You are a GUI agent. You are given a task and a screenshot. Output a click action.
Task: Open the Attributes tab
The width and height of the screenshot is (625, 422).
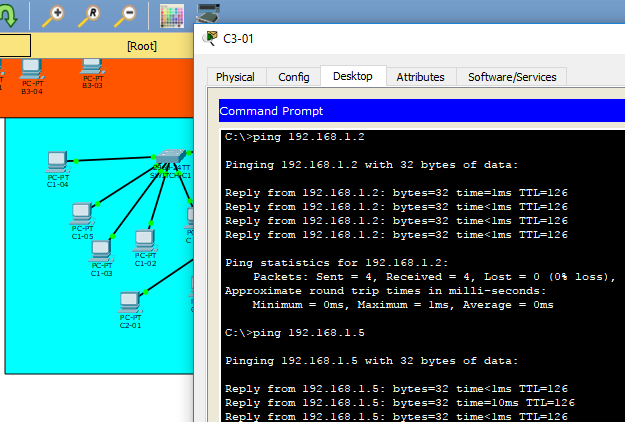pos(420,77)
